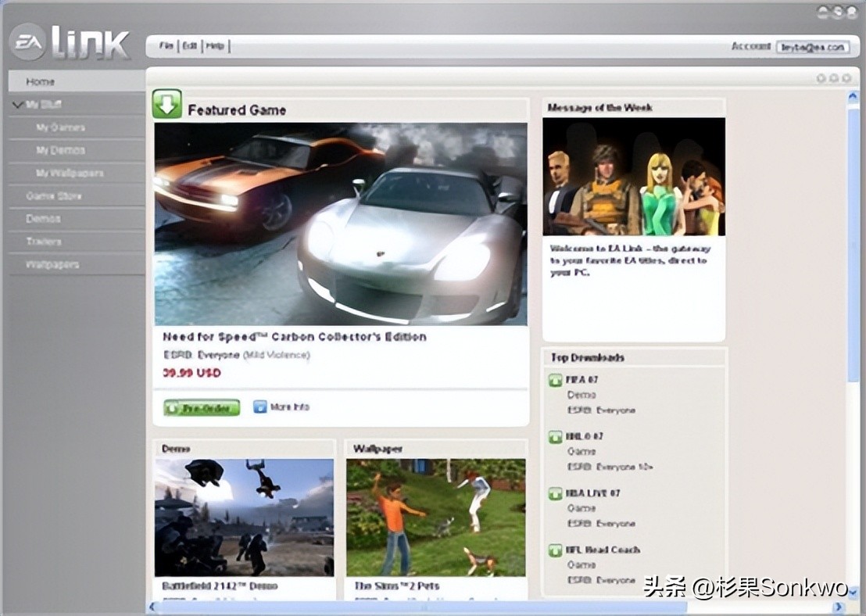
Task: Click the NBA LIVE 07 title in Top Downloads
Action: (x=592, y=492)
